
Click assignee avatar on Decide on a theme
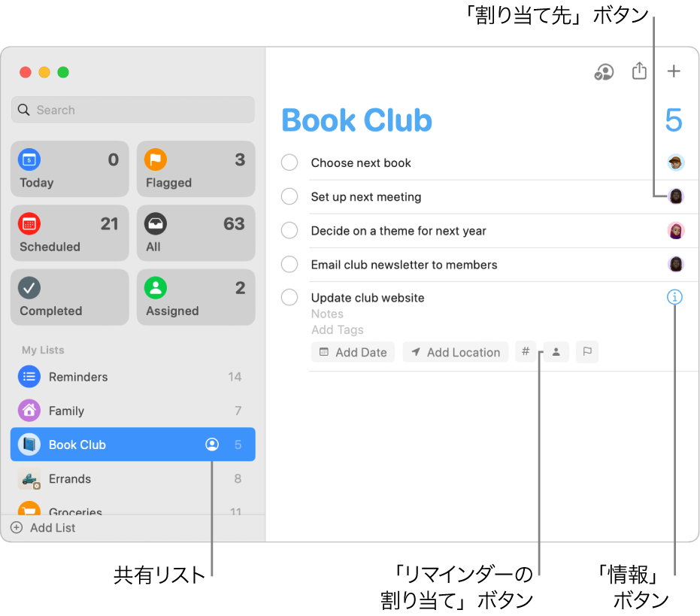pyautogui.click(x=676, y=230)
